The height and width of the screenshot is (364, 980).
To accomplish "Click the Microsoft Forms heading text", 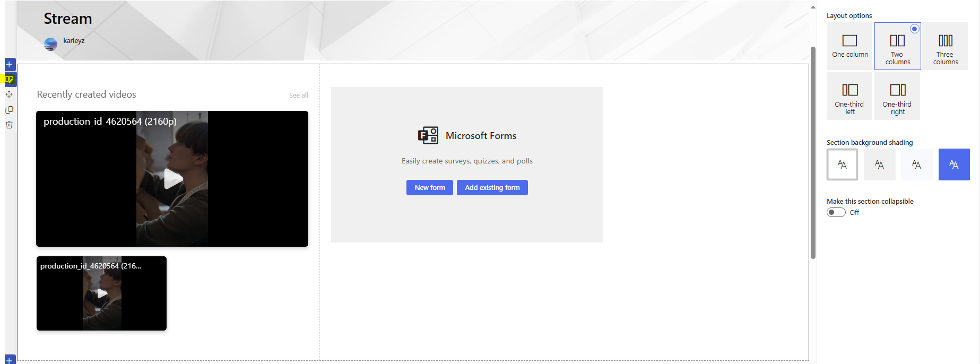I will click(x=481, y=136).
